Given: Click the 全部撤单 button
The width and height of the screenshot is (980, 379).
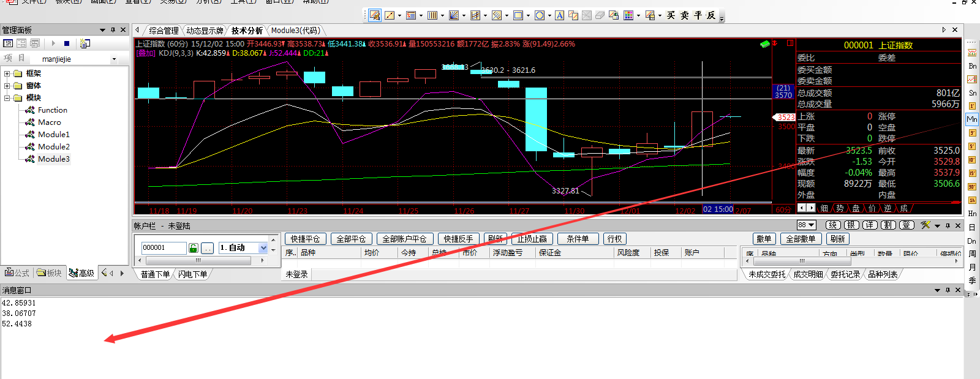Looking at the screenshot, I should [x=801, y=239].
